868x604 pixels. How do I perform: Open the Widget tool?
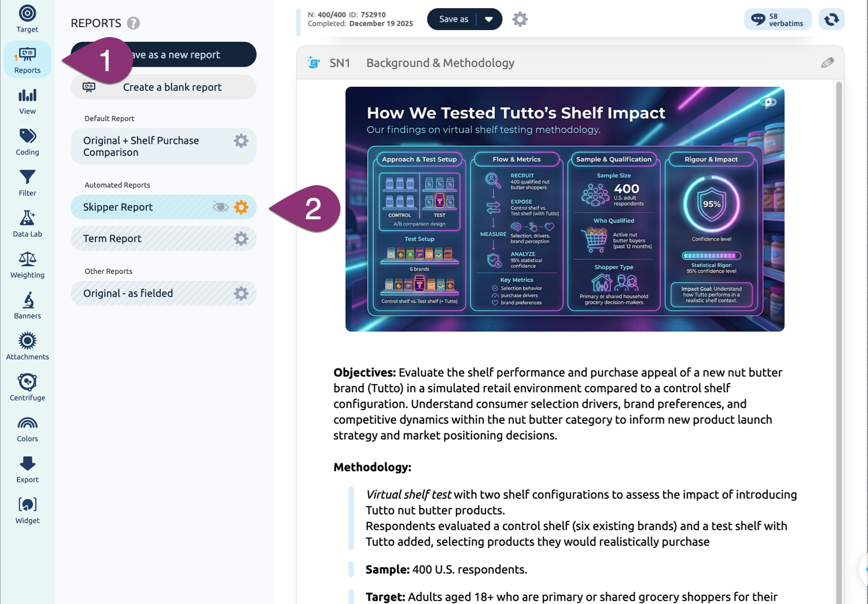(27, 511)
